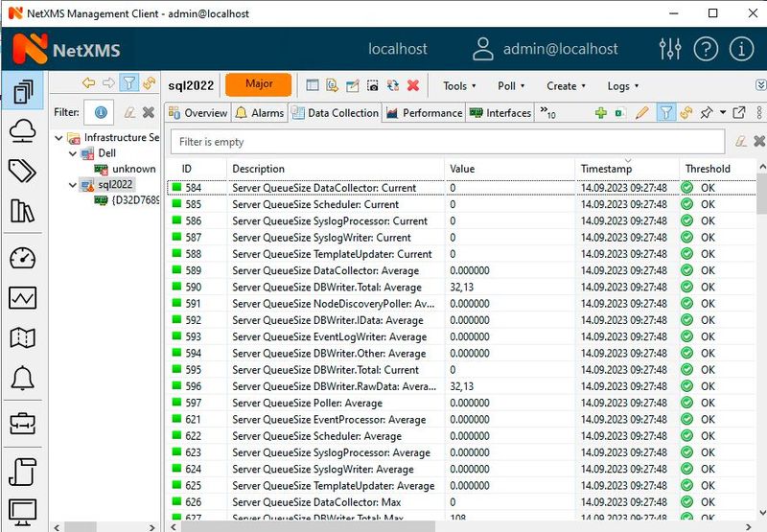Open the Alarms bell perspective in sidebar
This screenshot has width=767, height=532.
pyautogui.click(x=22, y=378)
